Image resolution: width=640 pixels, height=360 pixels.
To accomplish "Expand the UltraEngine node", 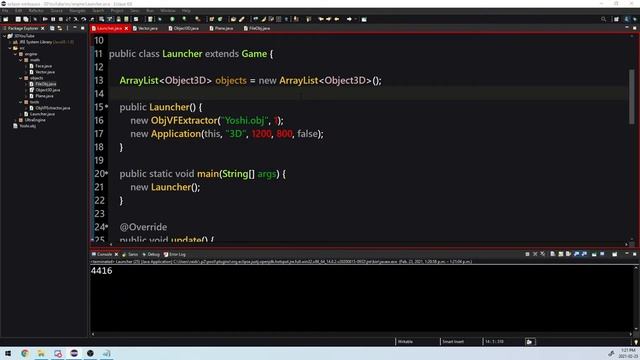I will [15, 120].
